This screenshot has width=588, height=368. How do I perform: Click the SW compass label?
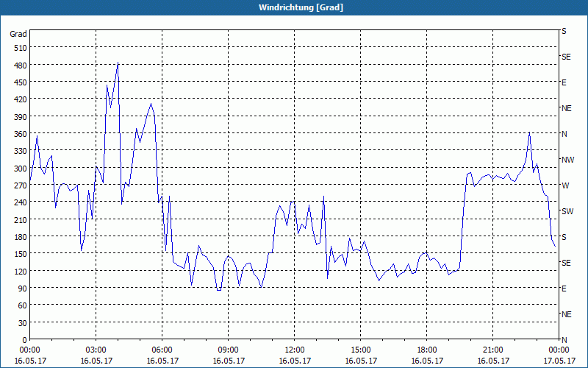click(567, 211)
